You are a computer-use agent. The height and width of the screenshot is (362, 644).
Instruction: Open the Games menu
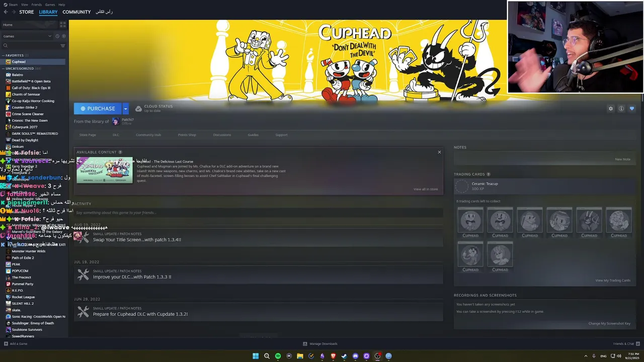pyautogui.click(x=50, y=5)
